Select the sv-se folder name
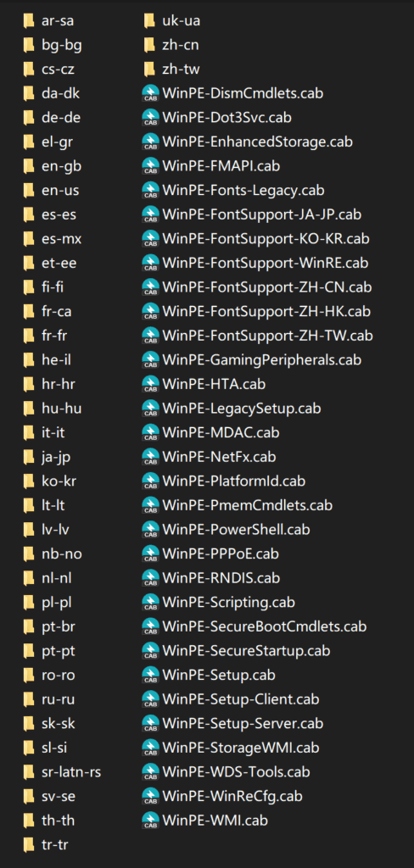 pos(59,796)
